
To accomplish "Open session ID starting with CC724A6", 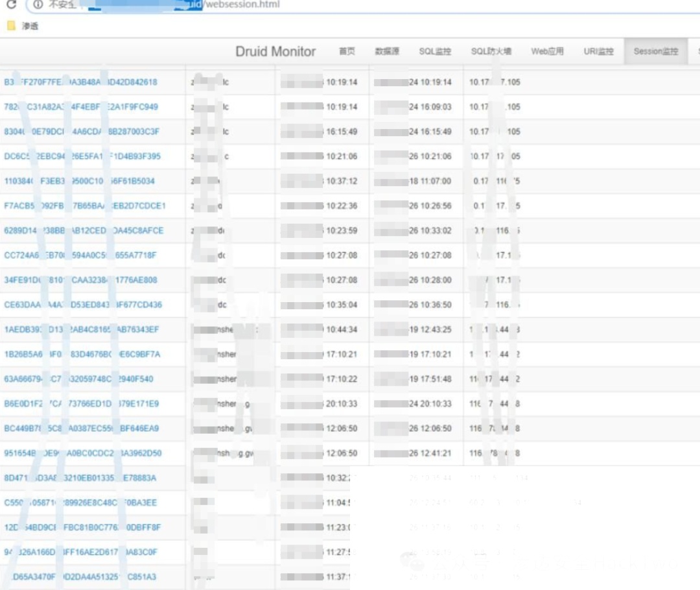I will click(x=80, y=255).
